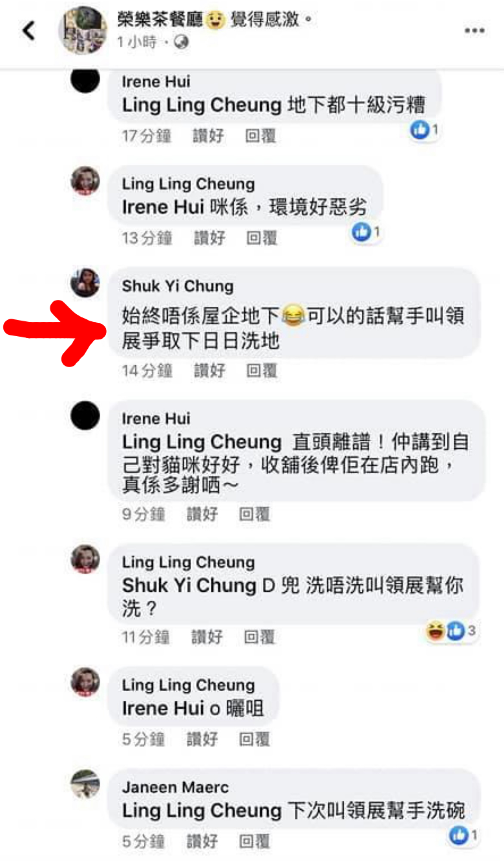Like the 17分鐘 Irene Hui comment
Screen dimensions: 504x861
(x=208, y=136)
